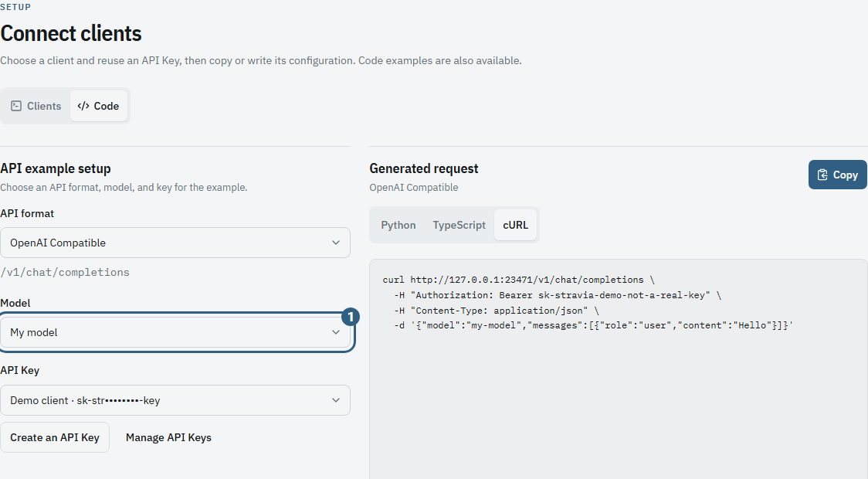The width and height of the screenshot is (868, 479).
Task: Click the Generated request heading
Action: pyautogui.click(x=424, y=168)
